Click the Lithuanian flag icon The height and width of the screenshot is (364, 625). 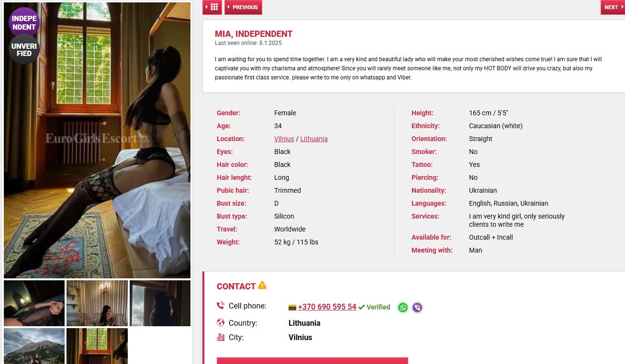coord(292,308)
